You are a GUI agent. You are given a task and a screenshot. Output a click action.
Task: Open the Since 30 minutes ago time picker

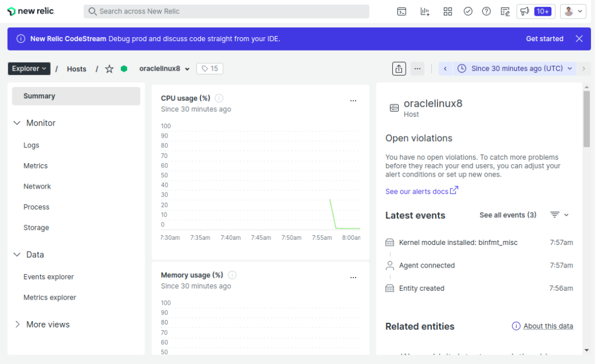[x=515, y=69]
